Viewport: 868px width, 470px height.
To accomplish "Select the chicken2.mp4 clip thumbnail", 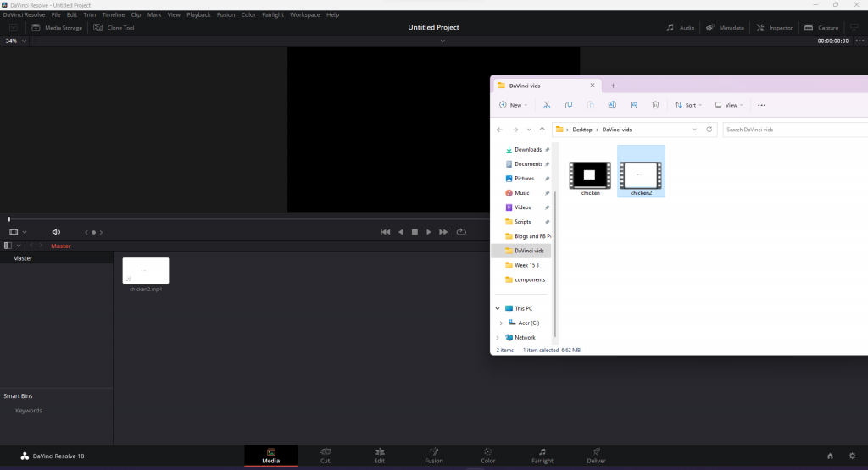I will tap(146, 270).
